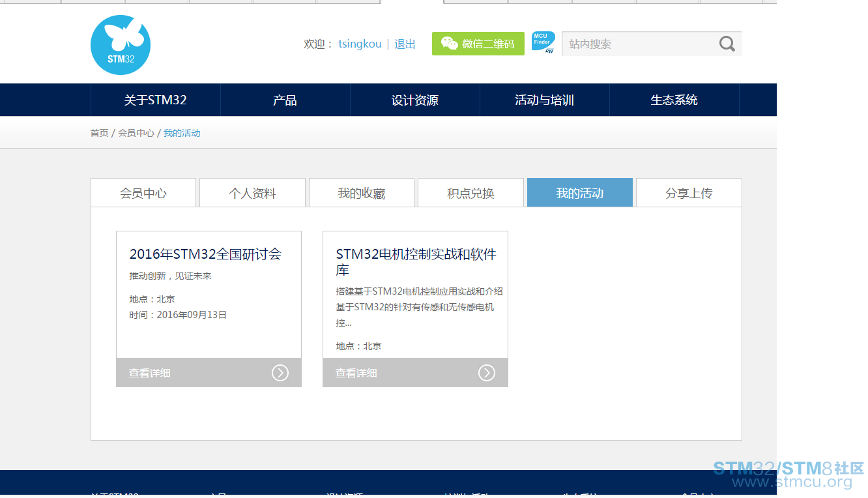
Task: Click 查看详细 on 2016年STM32全国研讨会 card
Action: point(149,373)
